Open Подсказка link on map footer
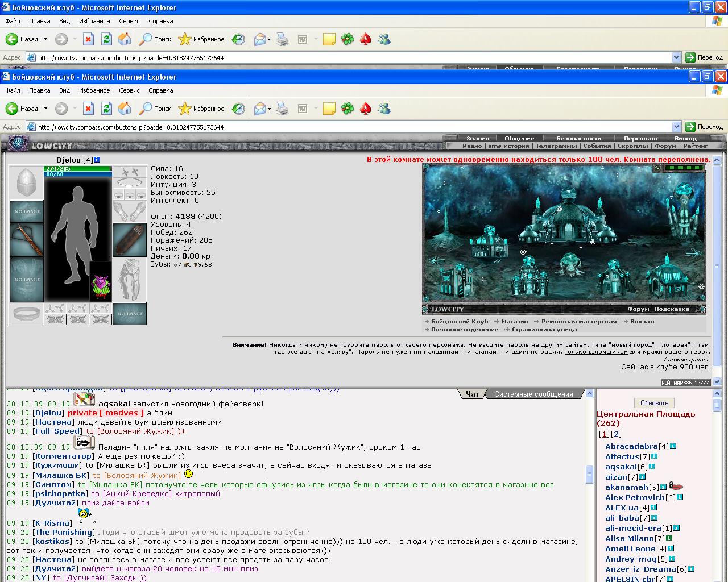Screen dimensions: 728x582 click(x=672, y=309)
